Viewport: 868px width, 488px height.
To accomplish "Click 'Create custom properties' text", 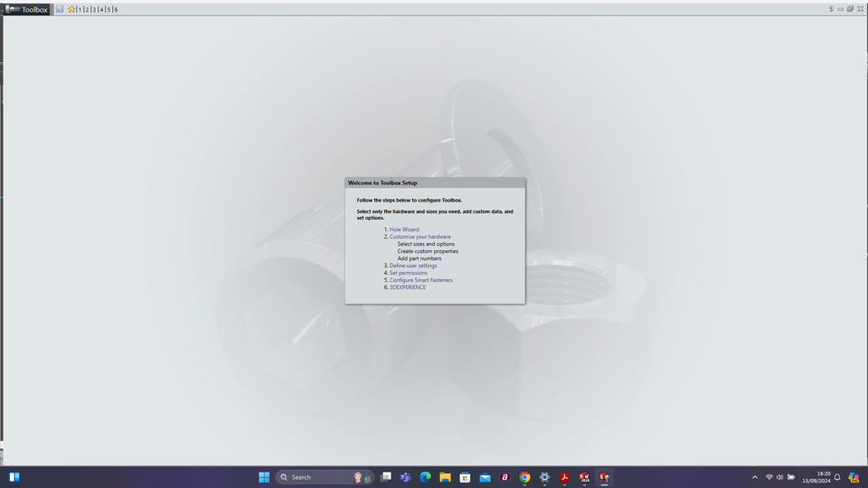I will coord(428,251).
